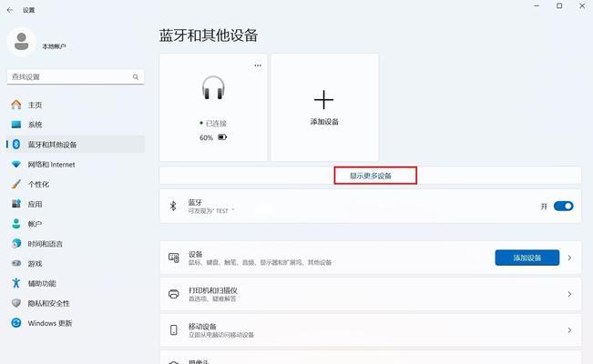Click the 蓝牙和其他设备 page heading
Screen dimensions: 593x364
click(208, 35)
